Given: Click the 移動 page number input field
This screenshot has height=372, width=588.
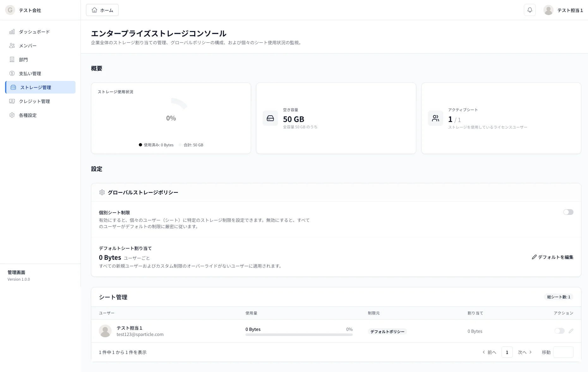Looking at the screenshot, I should 563,352.
